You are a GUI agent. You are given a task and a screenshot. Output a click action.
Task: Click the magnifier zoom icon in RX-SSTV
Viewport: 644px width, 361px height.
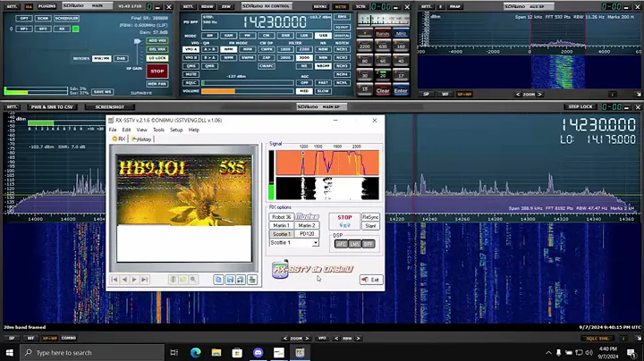tap(193, 280)
